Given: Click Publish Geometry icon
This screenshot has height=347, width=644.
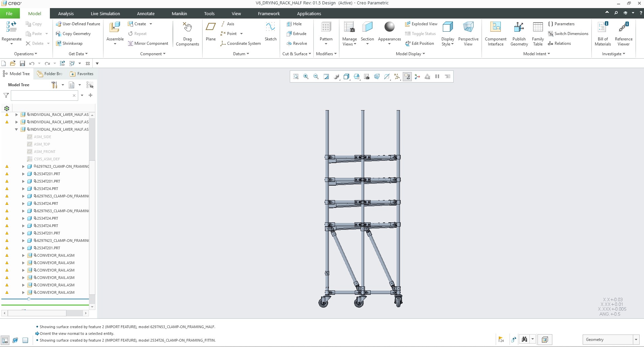Looking at the screenshot, I should (519, 27).
